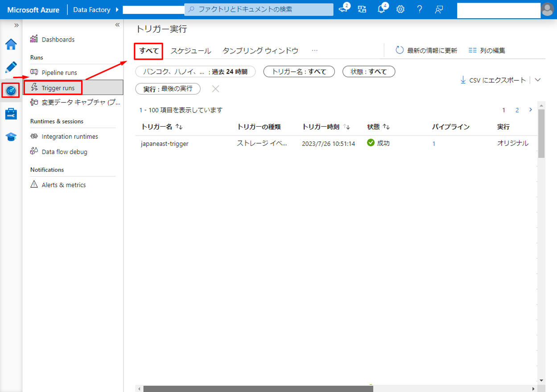Collapse the monitor side panel
This screenshot has height=392, width=557.
[x=117, y=25]
